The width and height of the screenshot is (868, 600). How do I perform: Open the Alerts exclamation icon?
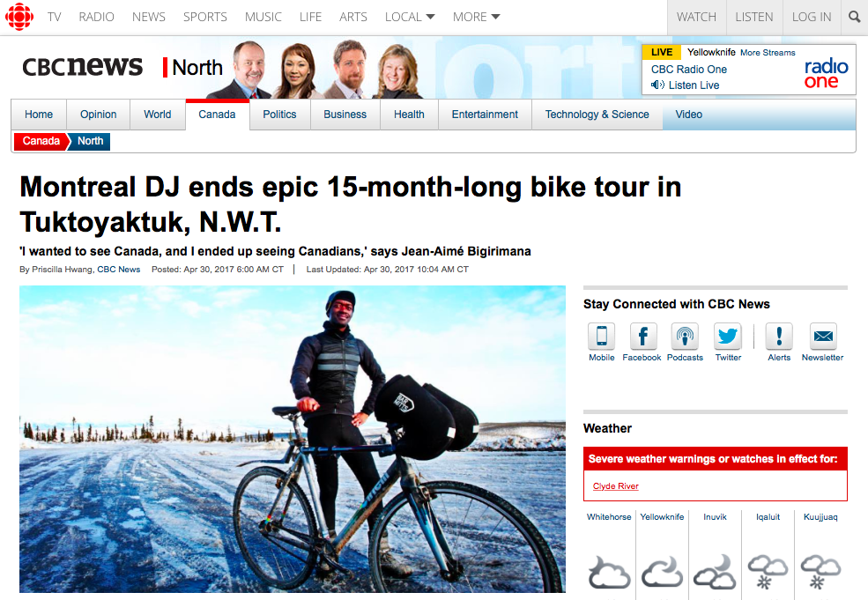pyautogui.click(x=779, y=336)
